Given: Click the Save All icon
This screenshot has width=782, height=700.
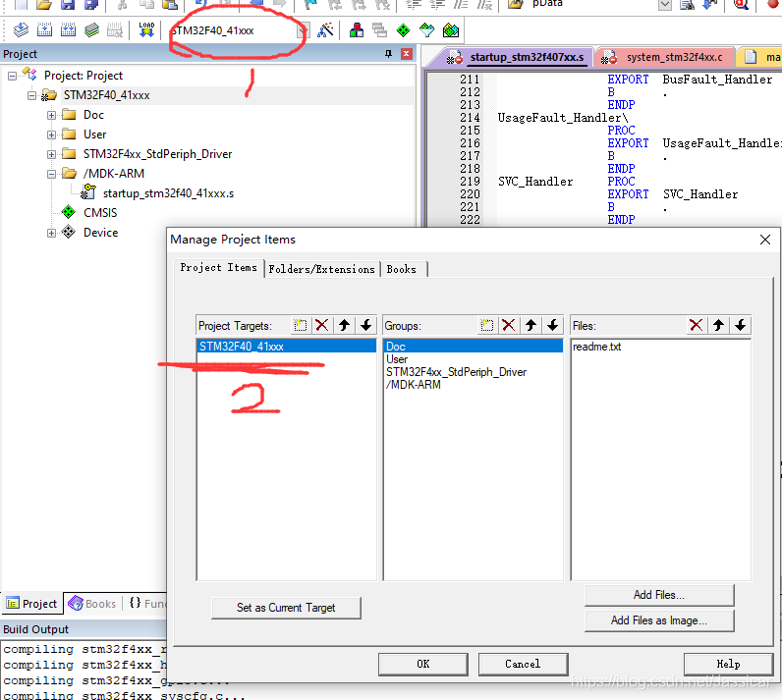Looking at the screenshot, I should pyautogui.click(x=91, y=5).
